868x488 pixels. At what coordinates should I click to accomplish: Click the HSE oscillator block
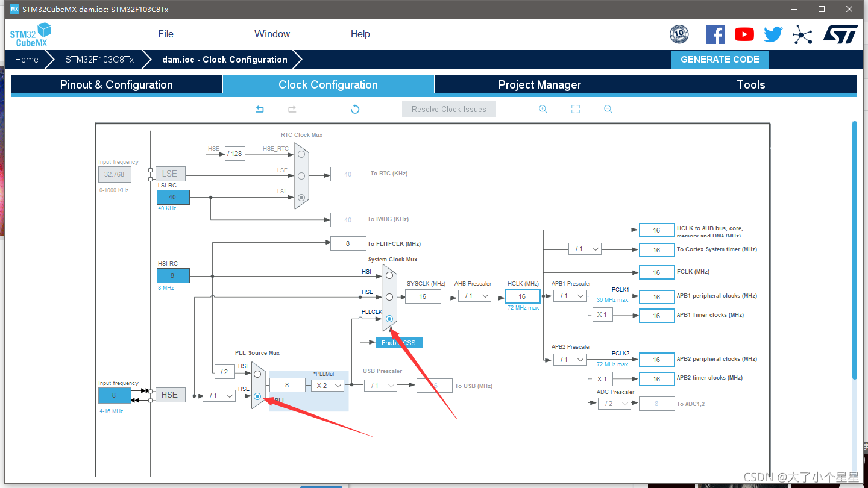(x=170, y=395)
